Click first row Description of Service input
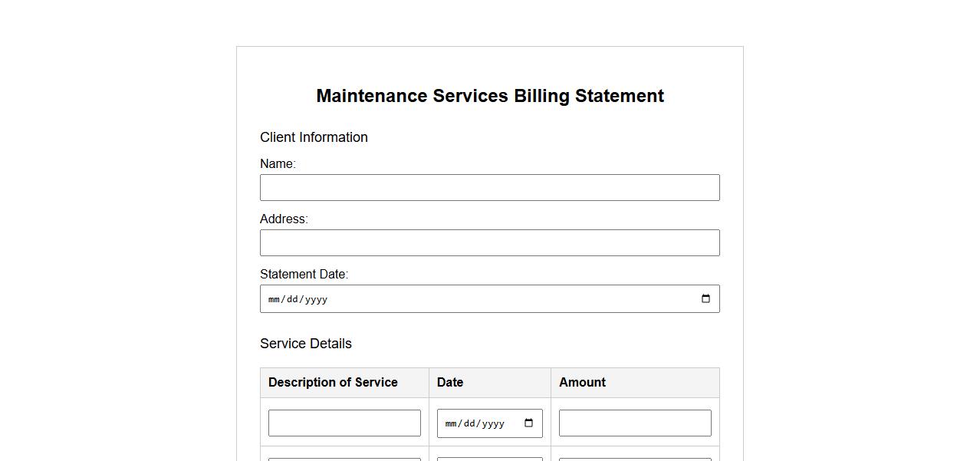The height and width of the screenshot is (461, 980). [344, 423]
